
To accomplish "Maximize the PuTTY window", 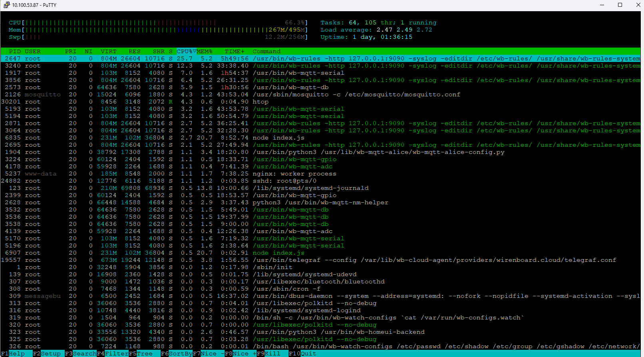I will (x=620, y=5).
